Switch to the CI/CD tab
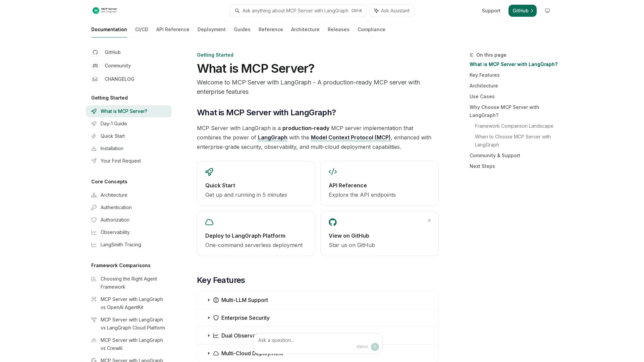644x362 pixels. [142, 29]
